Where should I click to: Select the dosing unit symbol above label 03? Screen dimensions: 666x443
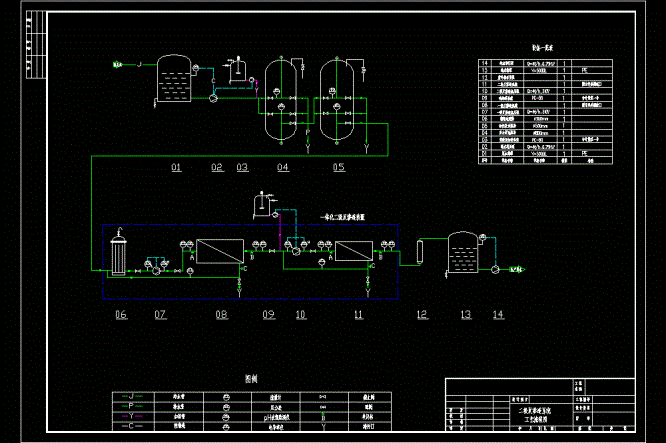(x=238, y=70)
